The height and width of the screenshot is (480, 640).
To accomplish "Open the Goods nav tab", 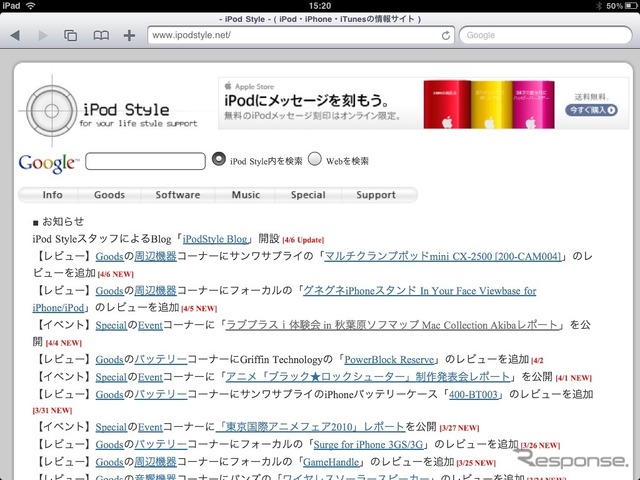I will click(x=109, y=195).
